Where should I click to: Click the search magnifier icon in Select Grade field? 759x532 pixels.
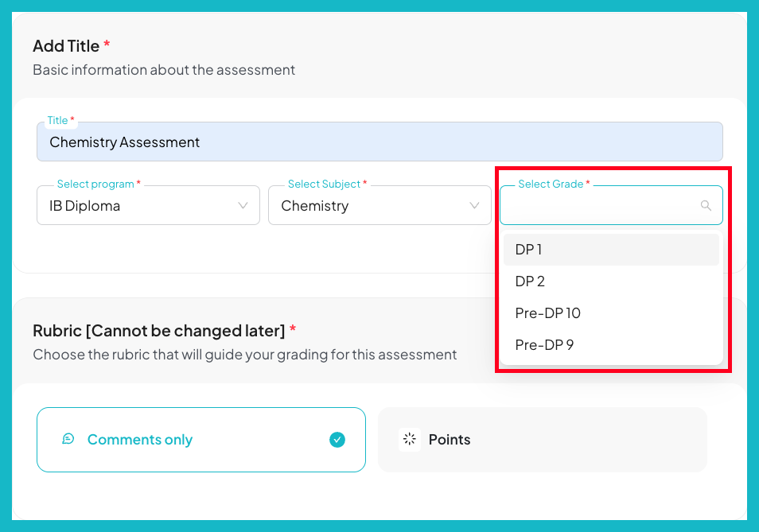(706, 205)
